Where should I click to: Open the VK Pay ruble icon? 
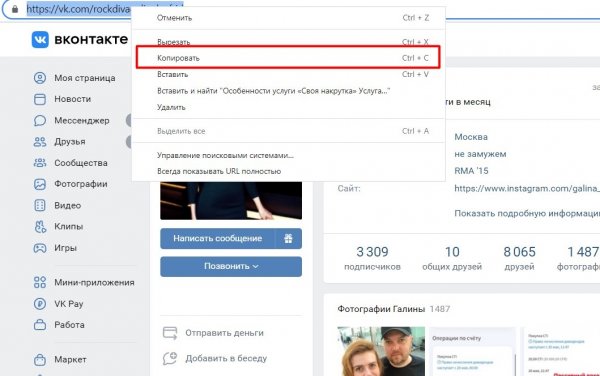tap(40, 304)
